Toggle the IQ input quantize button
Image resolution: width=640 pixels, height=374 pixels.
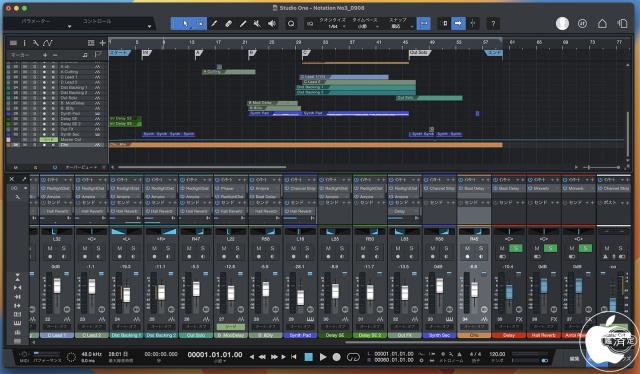pos(310,24)
